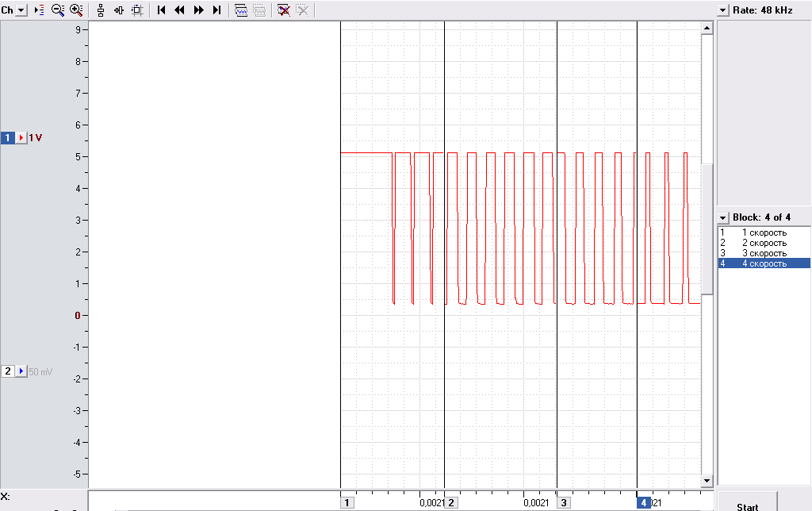Click the horizontal align toolbar icon
Screen dimensions: 812x511
click(x=119, y=10)
